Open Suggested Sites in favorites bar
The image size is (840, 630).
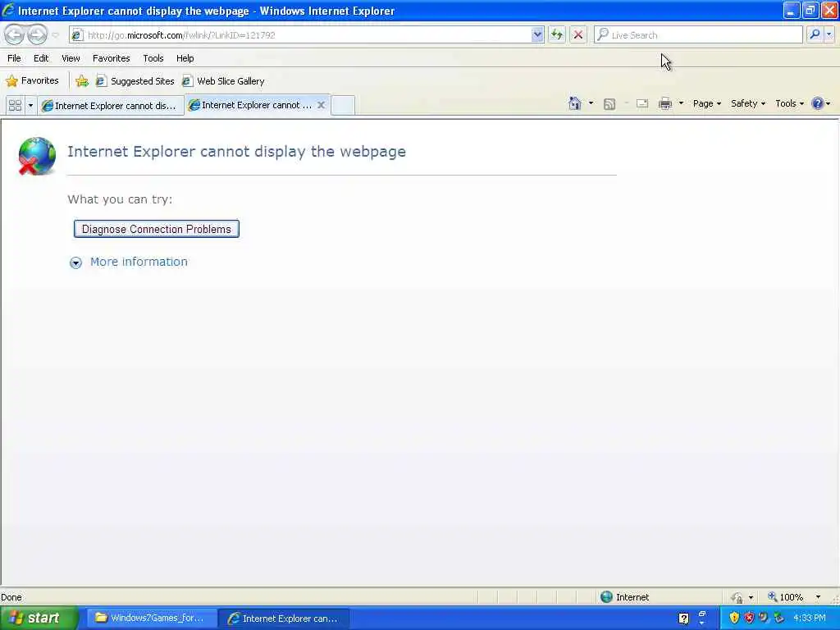coord(135,81)
